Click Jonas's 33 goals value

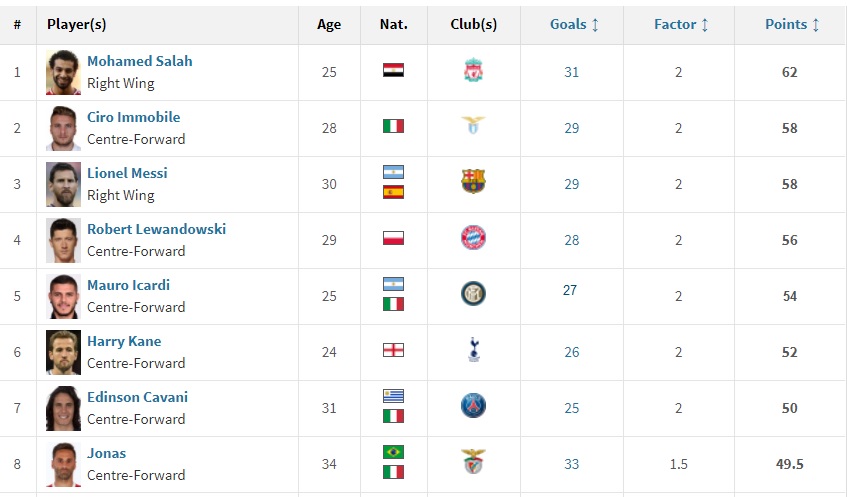click(x=572, y=464)
